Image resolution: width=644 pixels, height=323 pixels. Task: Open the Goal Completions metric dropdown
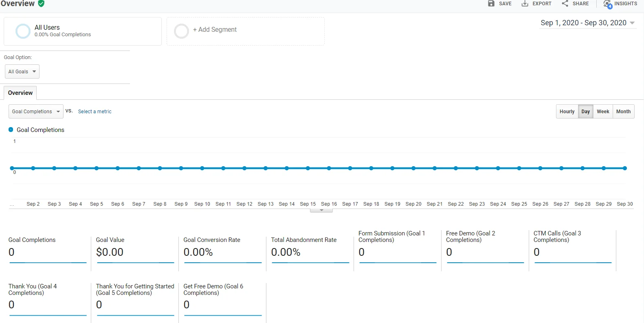(36, 112)
